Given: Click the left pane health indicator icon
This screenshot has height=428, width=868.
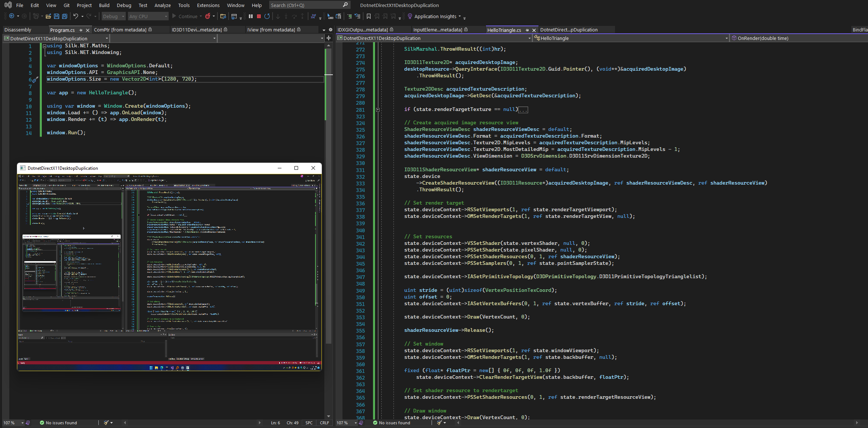Looking at the screenshot, I should (28, 423).
